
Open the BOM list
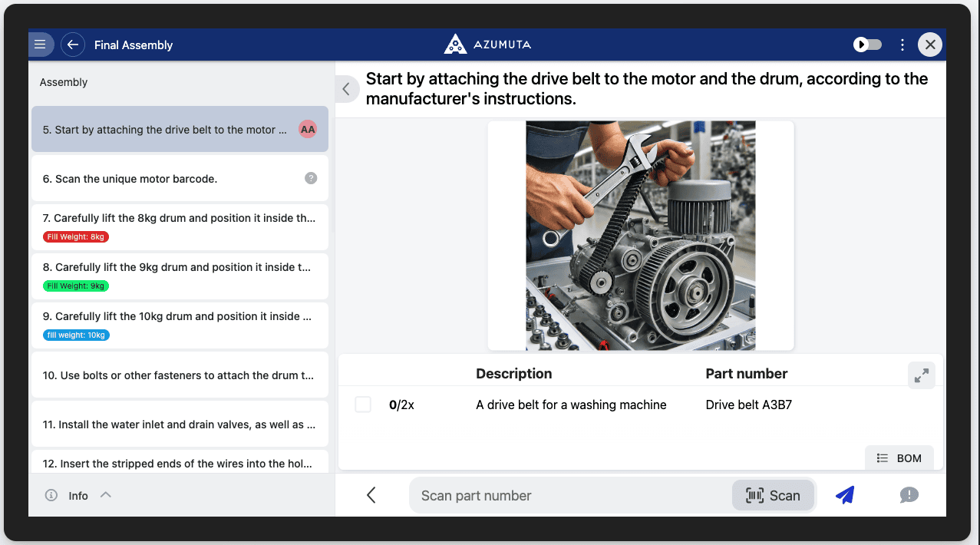point(899,457)
